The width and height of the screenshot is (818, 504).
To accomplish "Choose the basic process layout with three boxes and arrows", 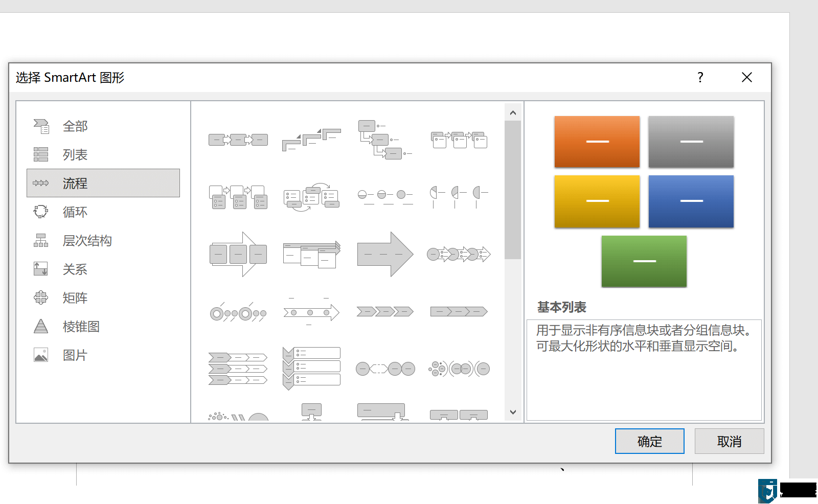I will pos(238,140).
